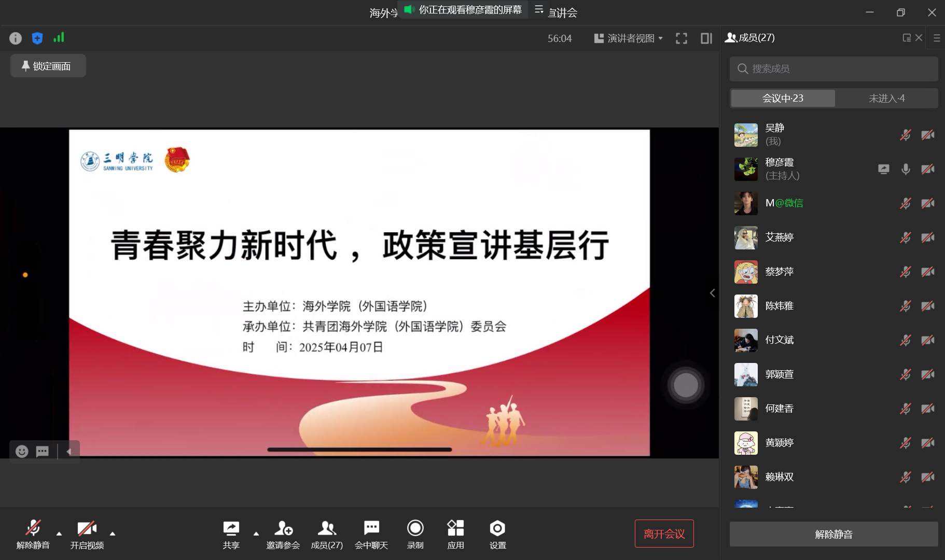The image size is (945, 560).
Task: Unmute microphone with 解除静音 toolbar icon
Action: (33, 534)
